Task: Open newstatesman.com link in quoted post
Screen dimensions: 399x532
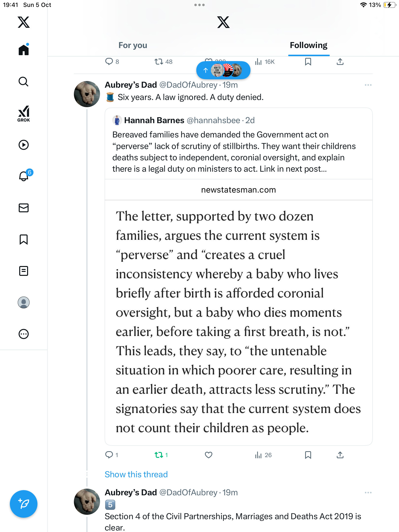Action: coord(238,190)
